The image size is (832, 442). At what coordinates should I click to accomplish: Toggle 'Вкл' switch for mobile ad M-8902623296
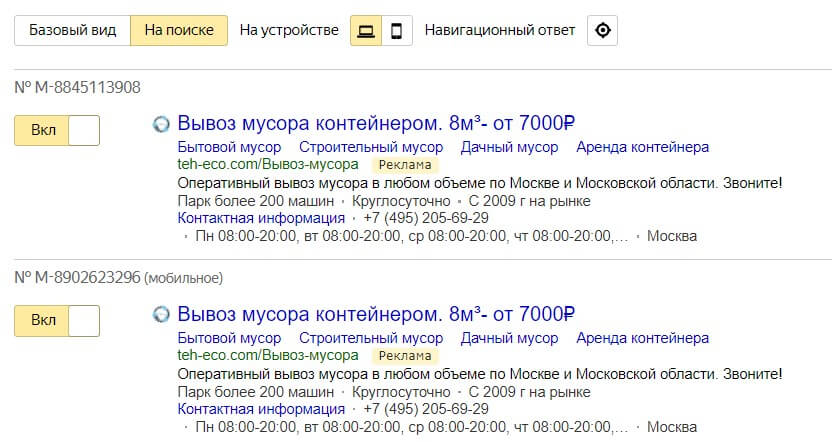tap(57, 320)
